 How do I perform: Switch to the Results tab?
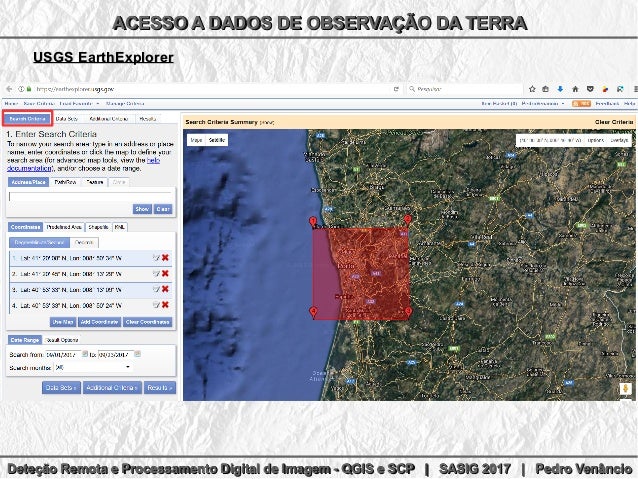[148, 119]
